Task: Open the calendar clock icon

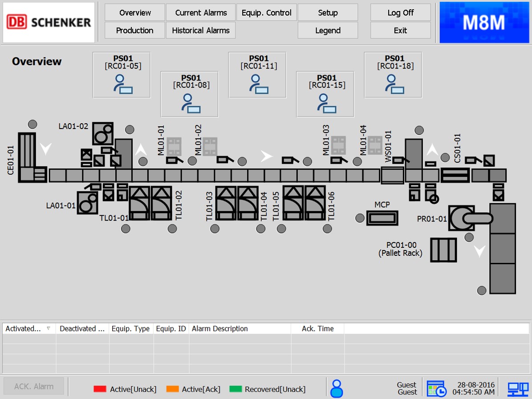Action: (436, 388)
